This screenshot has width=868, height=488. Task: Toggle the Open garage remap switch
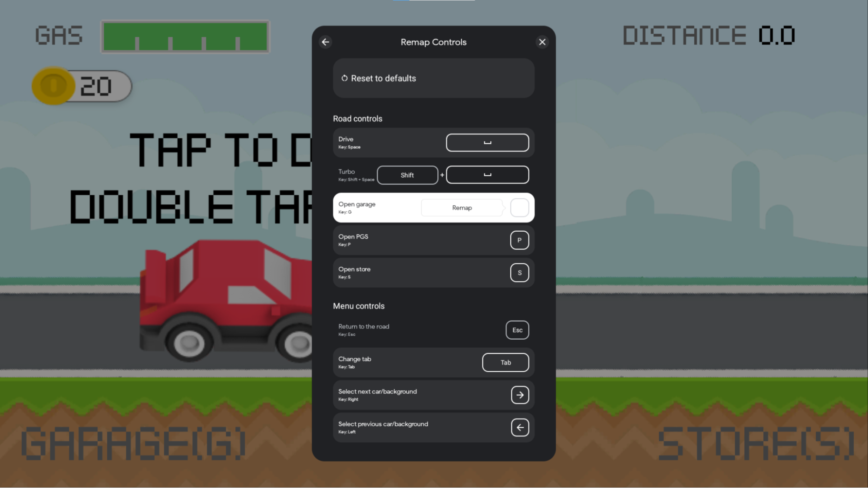pos(519,207)
